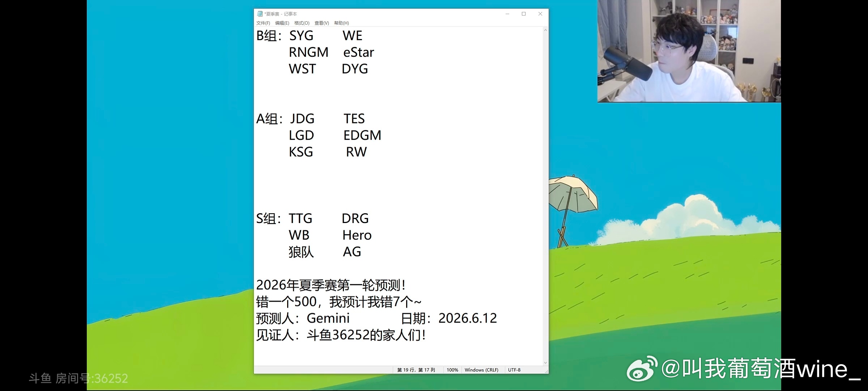The width and height of the screenshot is (868, 391).
Task: Minimize the 夏季赛 Notepad window
Action: tap(507, 14)
